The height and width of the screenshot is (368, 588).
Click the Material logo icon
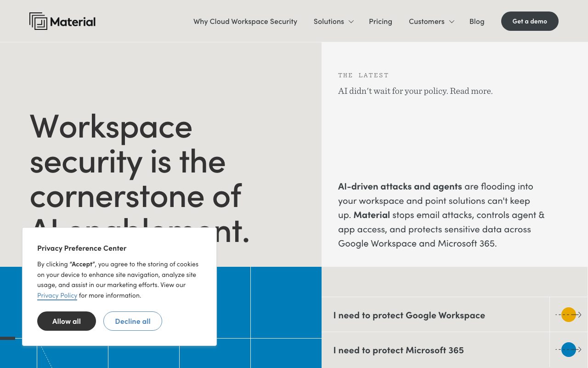click(x=38, y=21)
